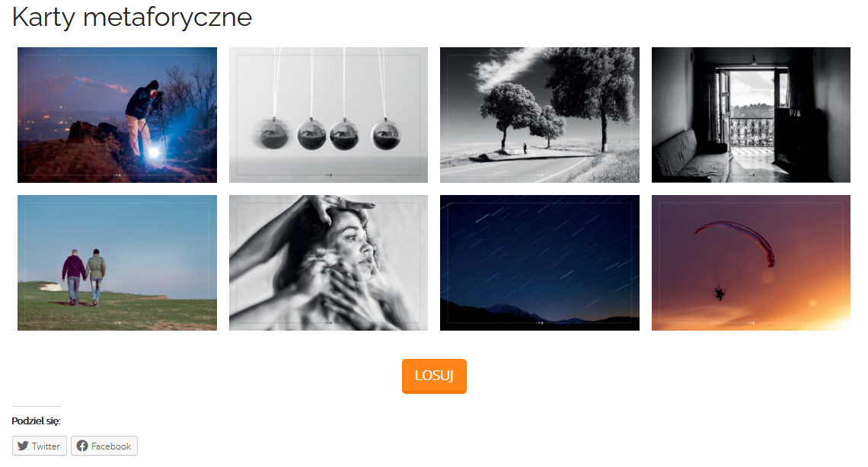This screenshot has width=868, height=467.
Task: Select the couple holding hands card
Action: pyautogui.click(x=116, y=263)
